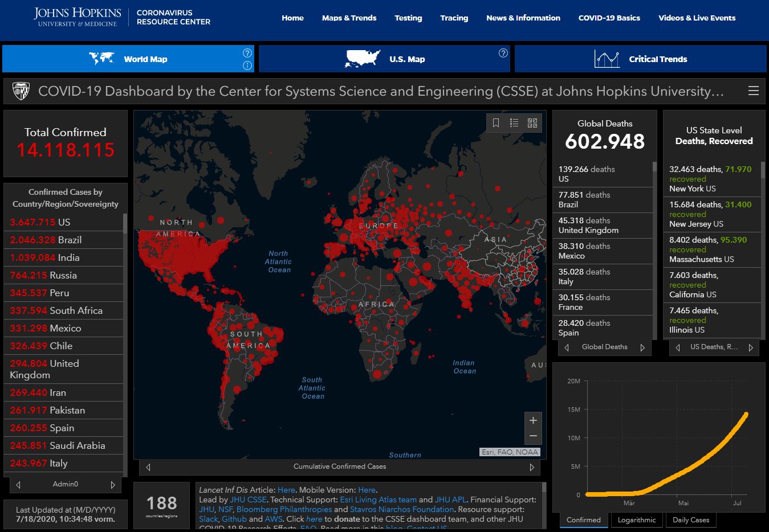Viewport: 769px width, 532px height.
Task: Click the left arrow beside US Deaths footer
Action: tap(678, 347)
